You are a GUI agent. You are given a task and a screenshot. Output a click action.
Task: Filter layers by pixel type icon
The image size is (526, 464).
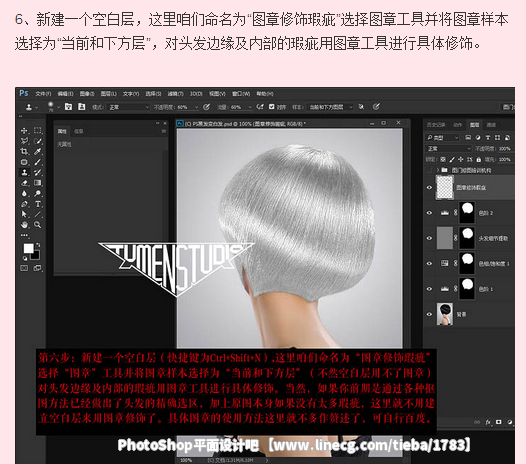pyautogui.click(x=468, y=138)
